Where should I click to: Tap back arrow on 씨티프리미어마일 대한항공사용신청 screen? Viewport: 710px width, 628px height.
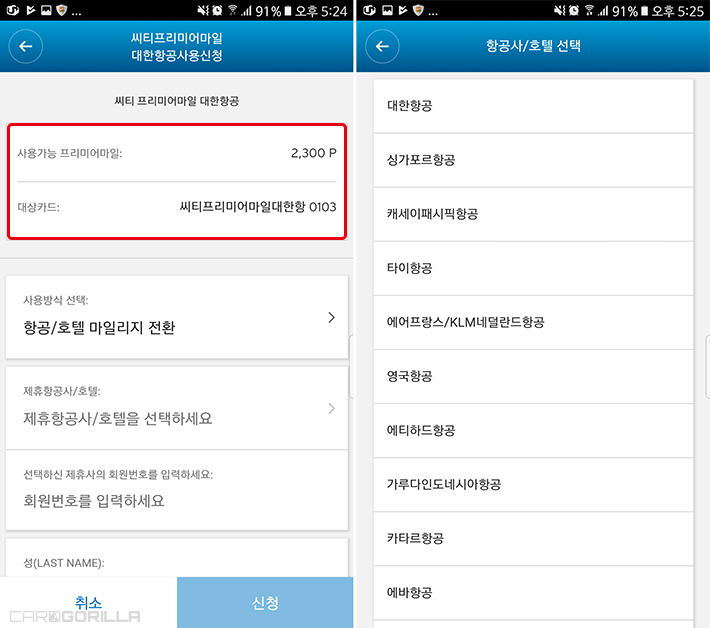pos(26,46)
